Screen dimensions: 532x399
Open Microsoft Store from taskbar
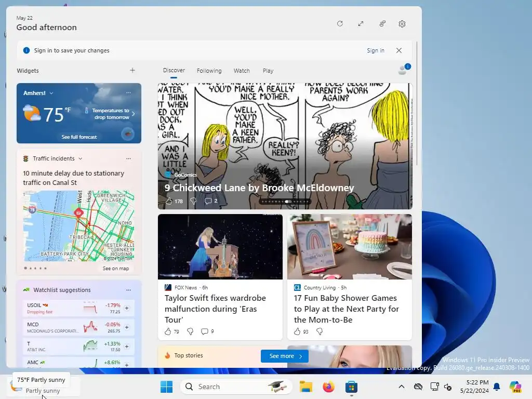click(351, 387)
